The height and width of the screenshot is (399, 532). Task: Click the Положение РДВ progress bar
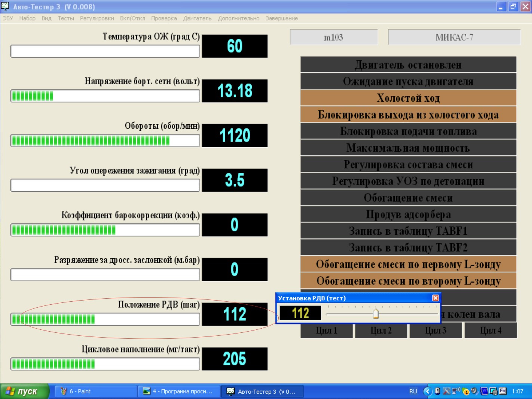click(105, 319)
